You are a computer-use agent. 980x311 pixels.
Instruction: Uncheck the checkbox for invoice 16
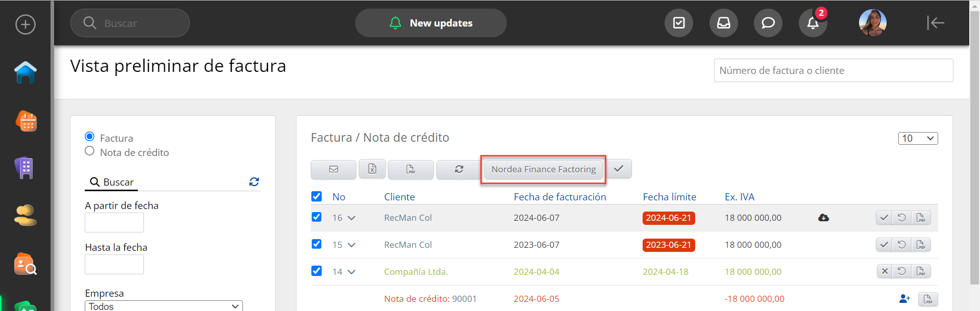click(x=316, y=217)
